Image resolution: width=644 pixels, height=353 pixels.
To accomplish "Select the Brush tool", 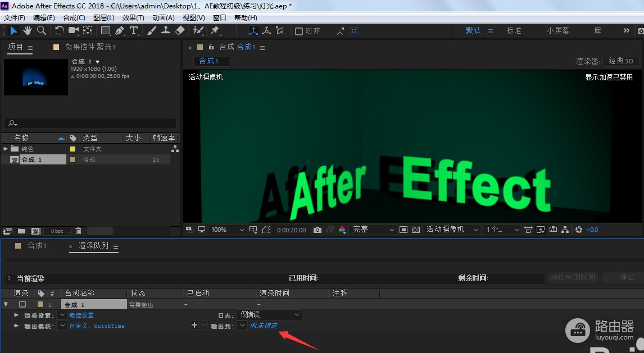I will (152, 31).
